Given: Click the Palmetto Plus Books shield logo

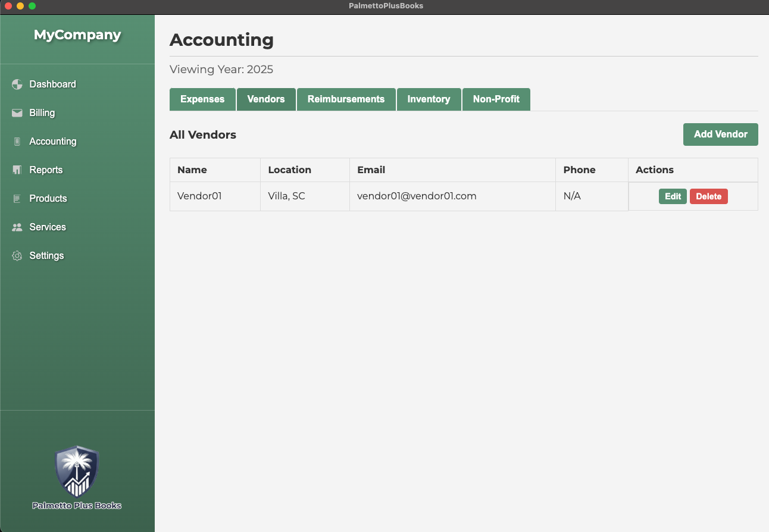Looking at the screenshot, I should pos(77,471).
